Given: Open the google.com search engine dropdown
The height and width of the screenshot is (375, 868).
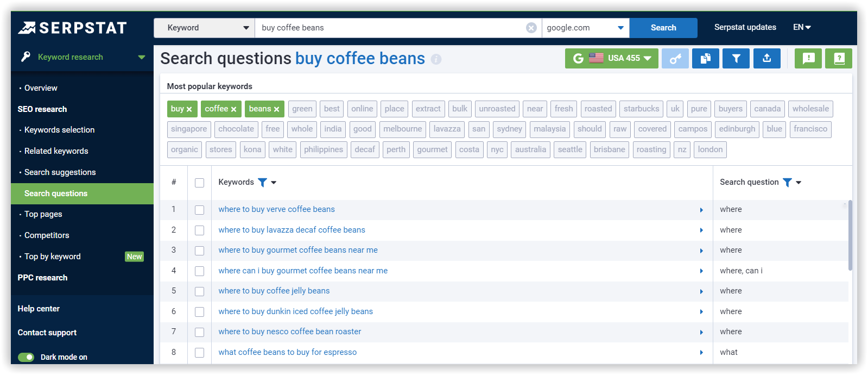Looking at the screenshot, I should 586,28.
